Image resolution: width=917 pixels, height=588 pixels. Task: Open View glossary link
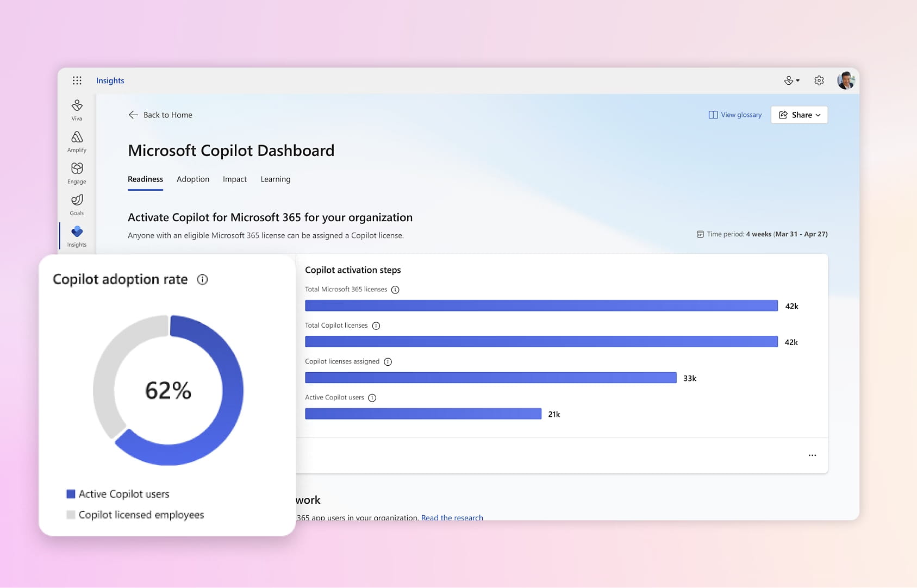[x=735, y=115]
